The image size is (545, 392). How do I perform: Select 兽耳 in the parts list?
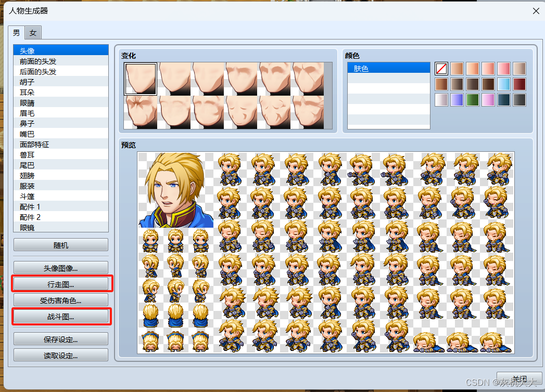point(61,155)
